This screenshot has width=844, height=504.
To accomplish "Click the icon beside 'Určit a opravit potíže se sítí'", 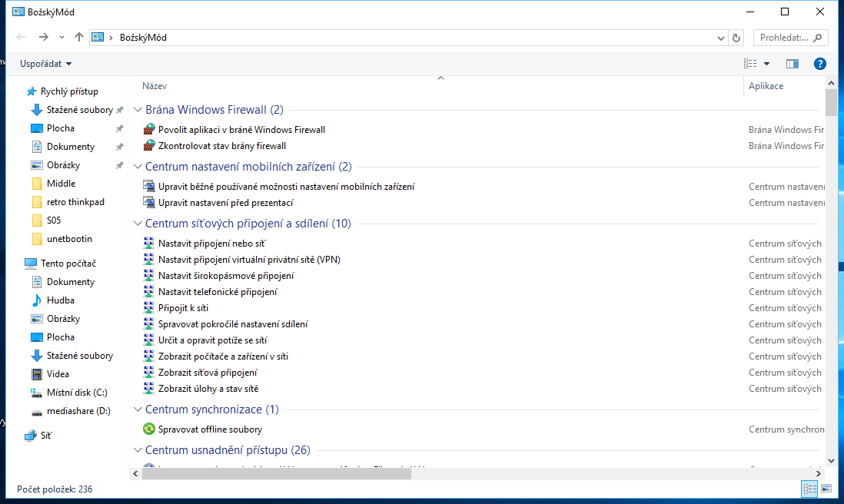I will (x=149, y=340).
